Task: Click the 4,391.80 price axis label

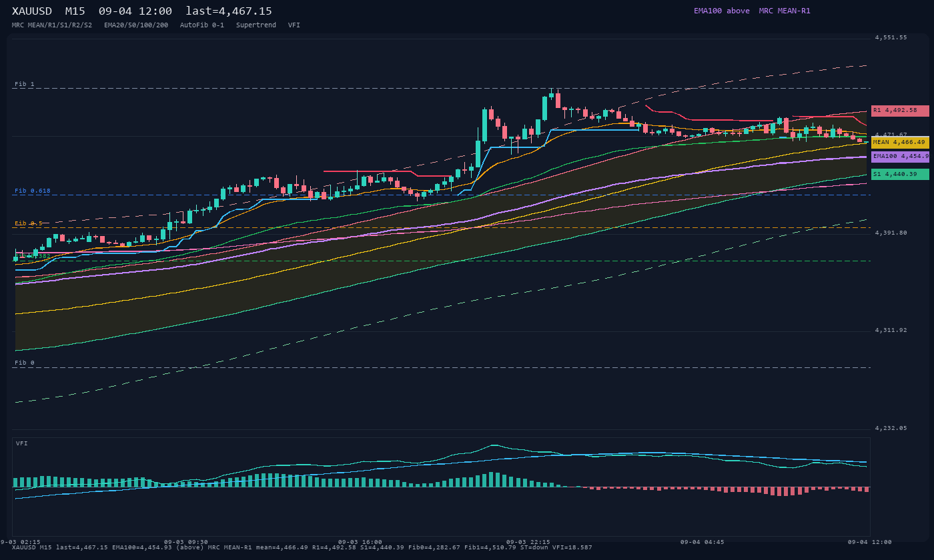Action: 891,233
